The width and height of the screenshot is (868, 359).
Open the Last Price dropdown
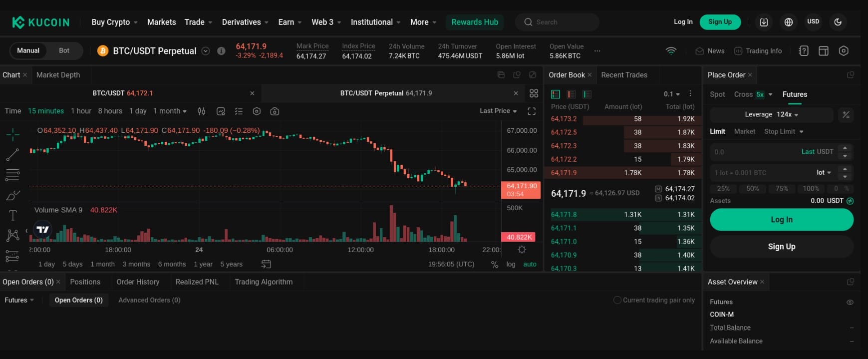pos(498,111)
